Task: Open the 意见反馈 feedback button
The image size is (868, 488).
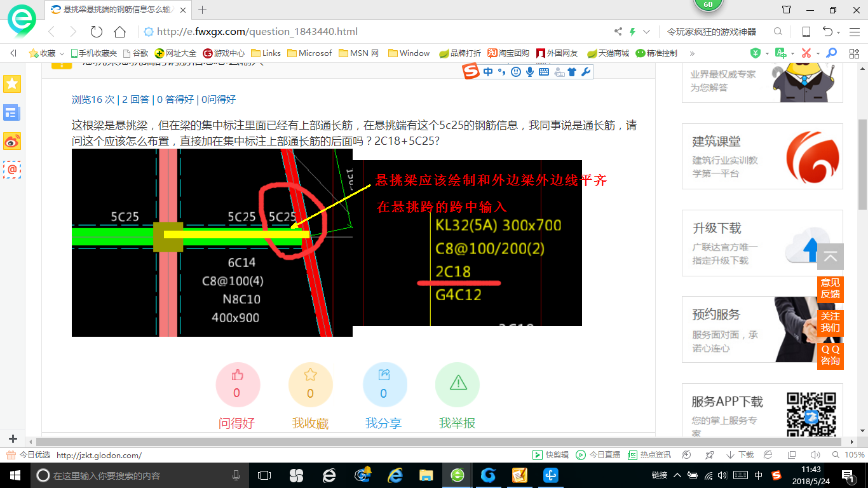Action: (x=831, y=288)
